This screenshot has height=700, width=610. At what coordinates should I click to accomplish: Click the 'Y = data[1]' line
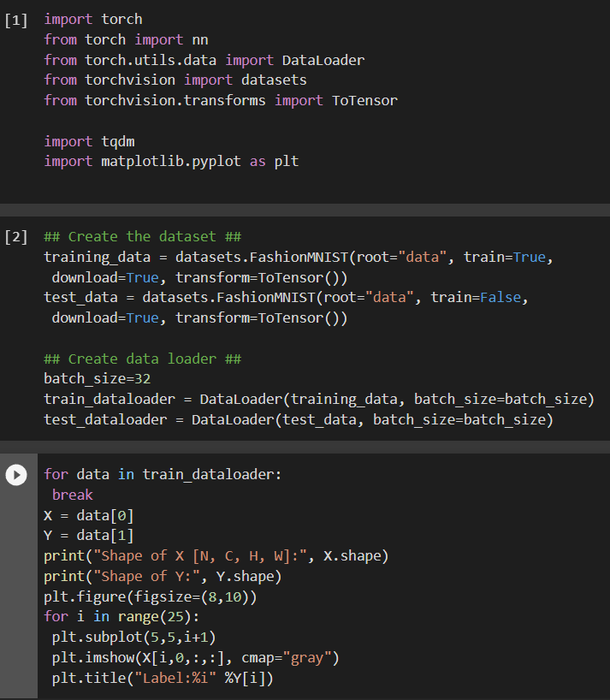point(89,536)
